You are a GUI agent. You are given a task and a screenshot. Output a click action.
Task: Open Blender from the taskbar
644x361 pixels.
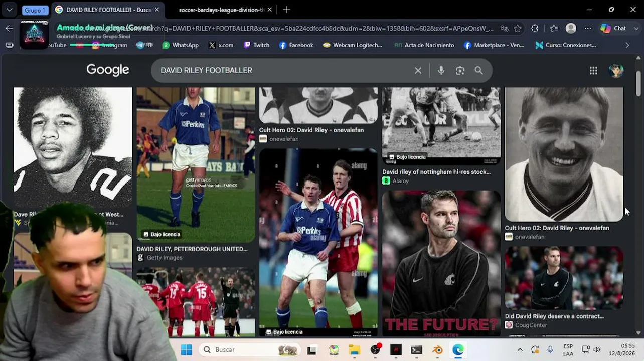pyautogui.click(x=437, y=350)
